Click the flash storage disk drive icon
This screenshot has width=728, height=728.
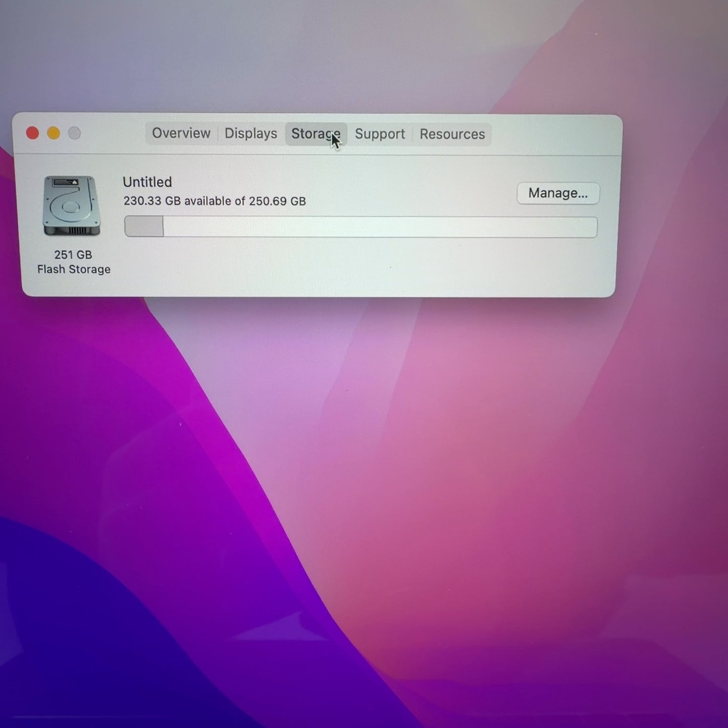pos(72,206)
